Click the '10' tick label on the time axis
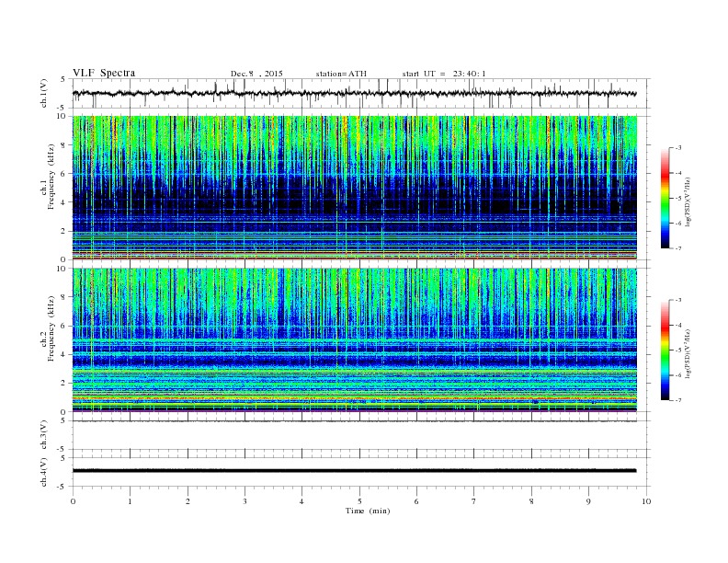This screenshot has width=728, height=563. [x=646, y=501]
